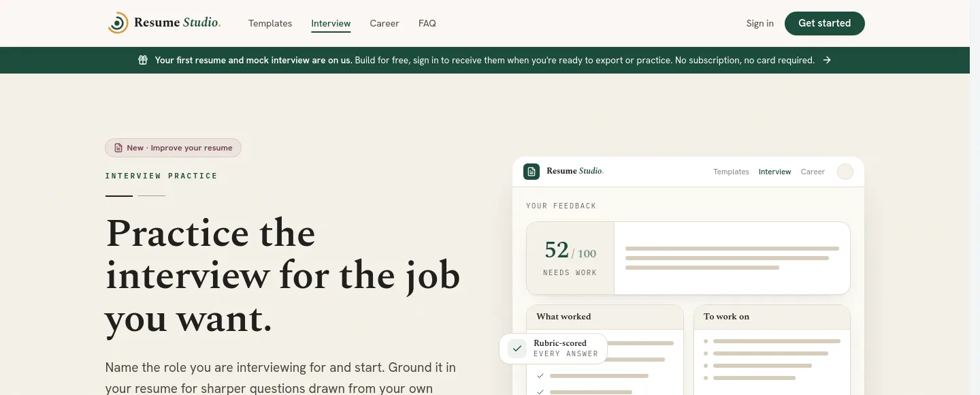
Task: Click the NEEDS WORK score label
Action: 570,272
